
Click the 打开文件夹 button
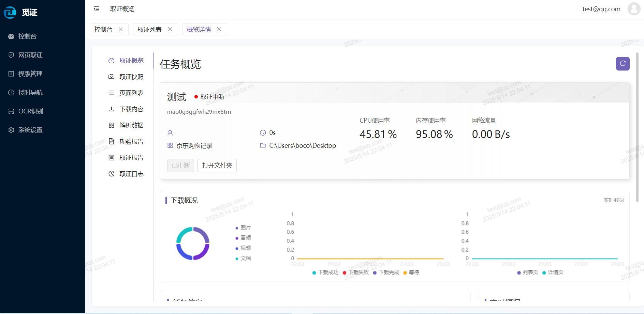[x=217, y=166]
